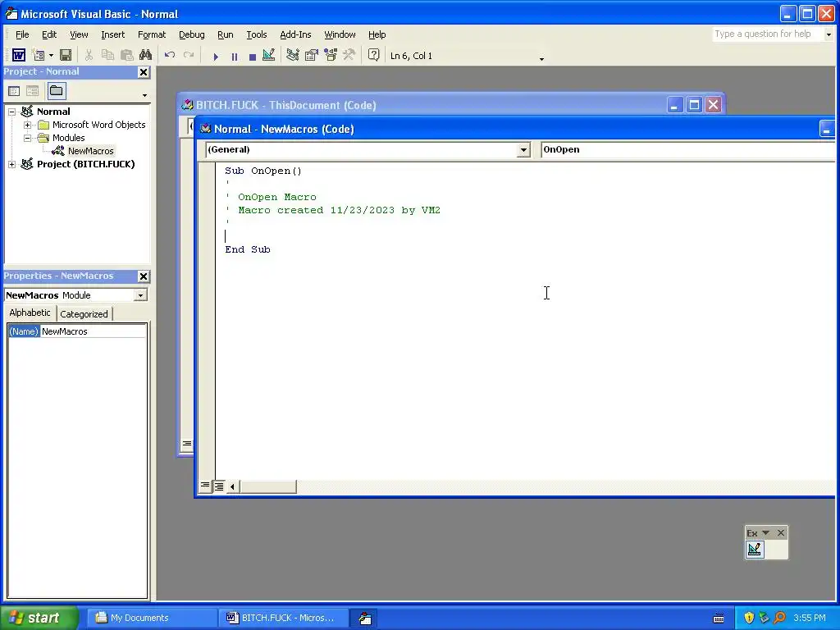Click Design Mode icon in Ex toolbar
The height and width of the screenshot is (630, 840).
pos(755,549)
